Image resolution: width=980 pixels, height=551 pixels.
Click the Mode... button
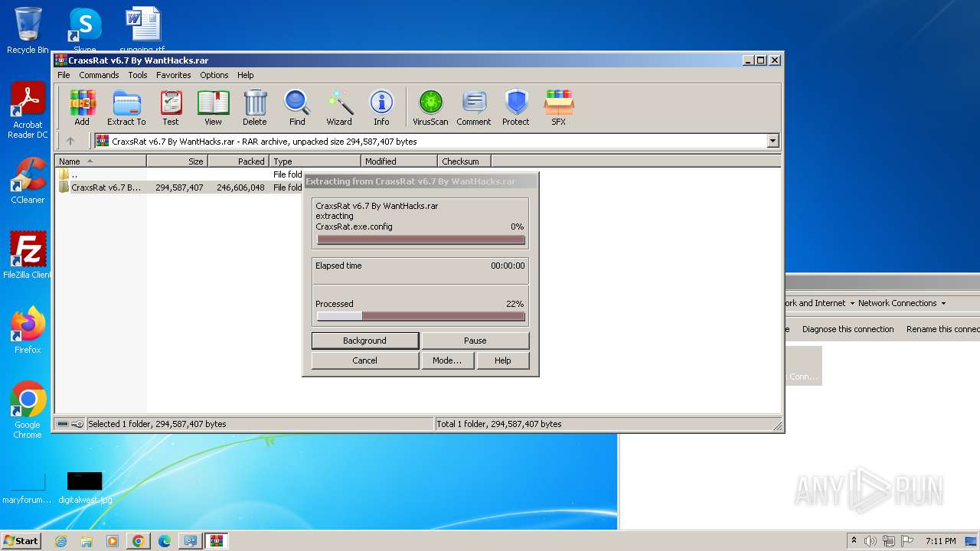(x=447, y=360)
